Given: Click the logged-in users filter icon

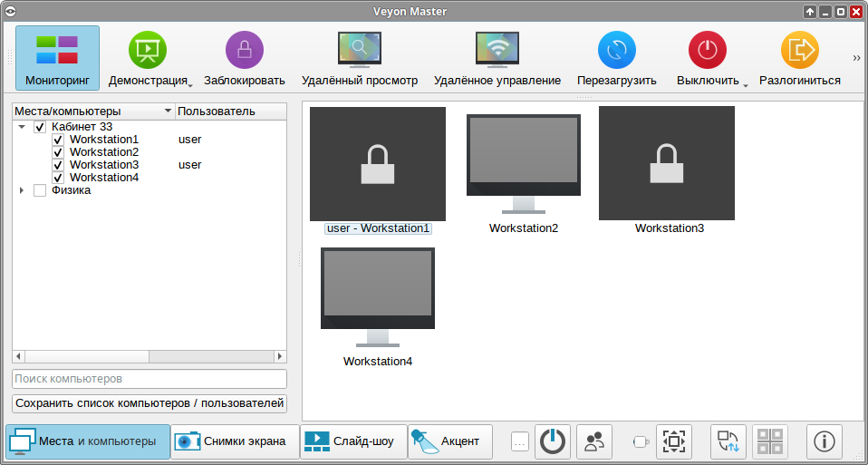Looking at the screenshot, I should tap(594, 441).
